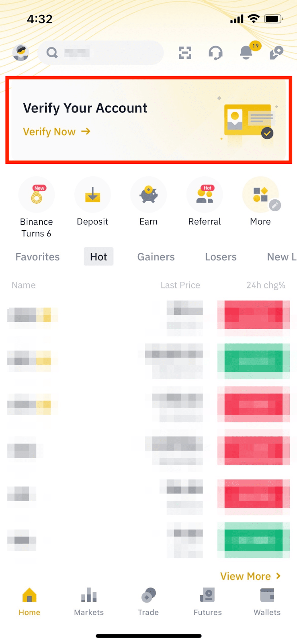
Task: Expand list with View More
Action: coord(250,576)
